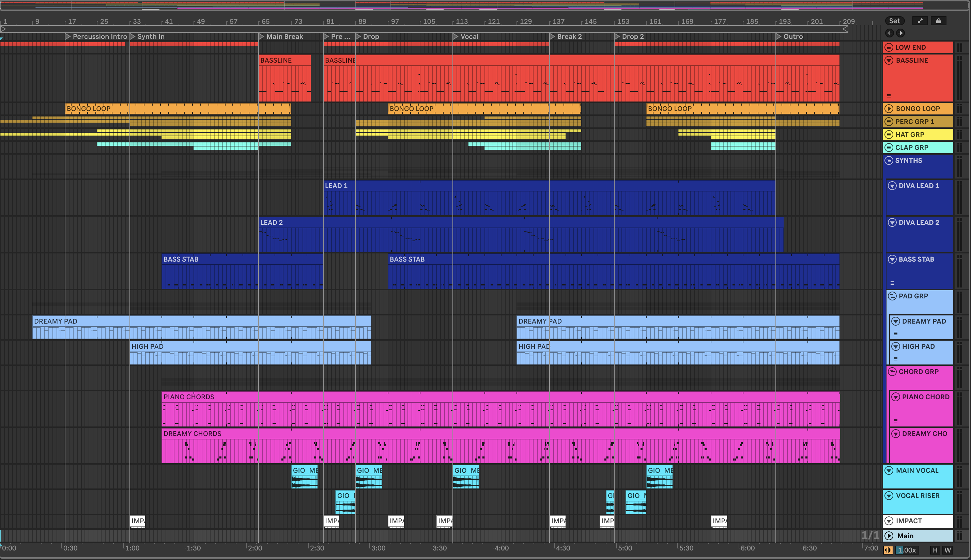Adjust the 1.00x zoom slider
971x560 pixels.
[x=907, y=550]
